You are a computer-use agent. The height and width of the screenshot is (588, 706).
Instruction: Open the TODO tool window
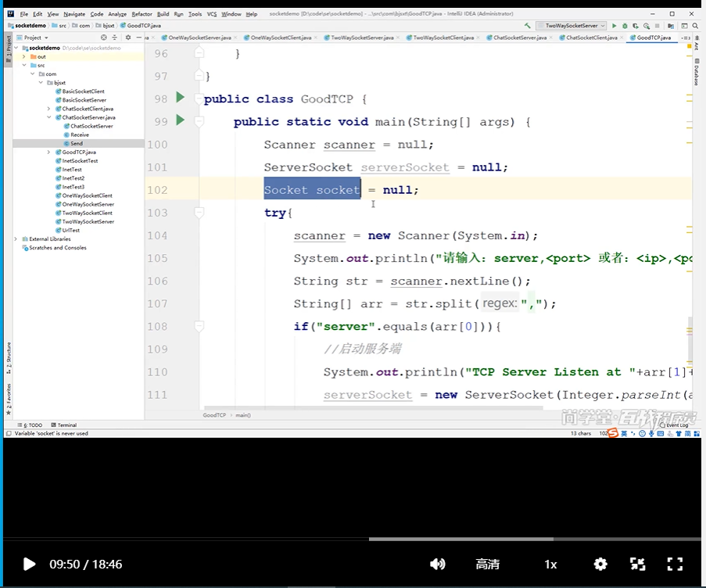click(30, 425)
